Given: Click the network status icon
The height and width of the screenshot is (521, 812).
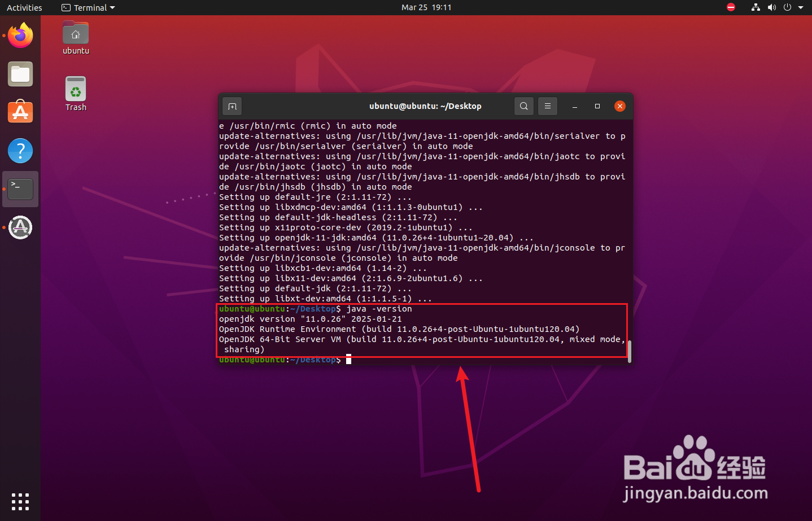Looking at the screenshot, I should tap(756, 7).
